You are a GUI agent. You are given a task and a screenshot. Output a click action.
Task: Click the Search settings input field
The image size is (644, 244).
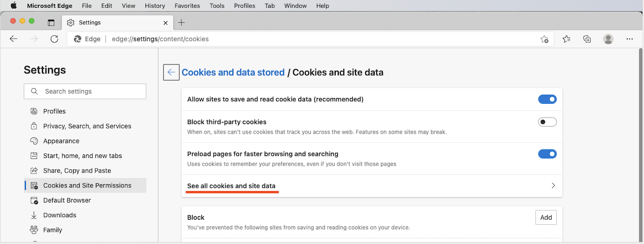(85, 91)
